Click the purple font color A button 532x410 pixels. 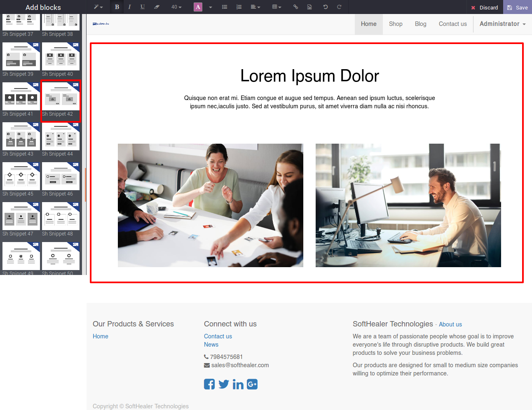pos(198,7)
